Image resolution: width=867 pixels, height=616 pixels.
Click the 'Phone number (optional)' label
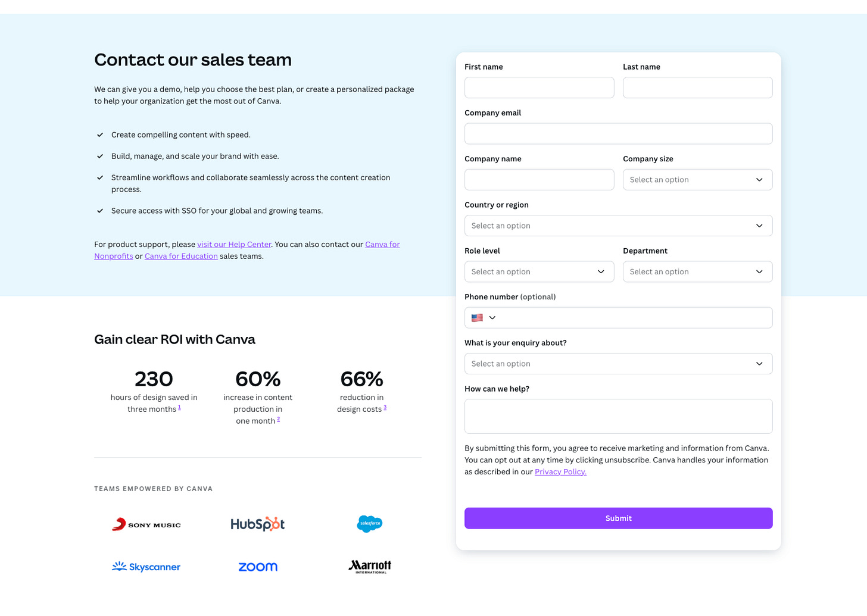pos(510,297)
